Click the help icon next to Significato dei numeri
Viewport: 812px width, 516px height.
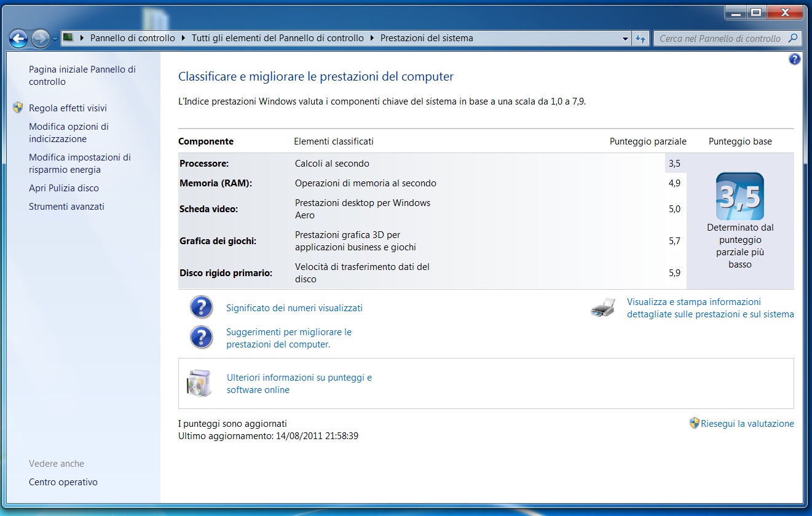click(202, 307)
